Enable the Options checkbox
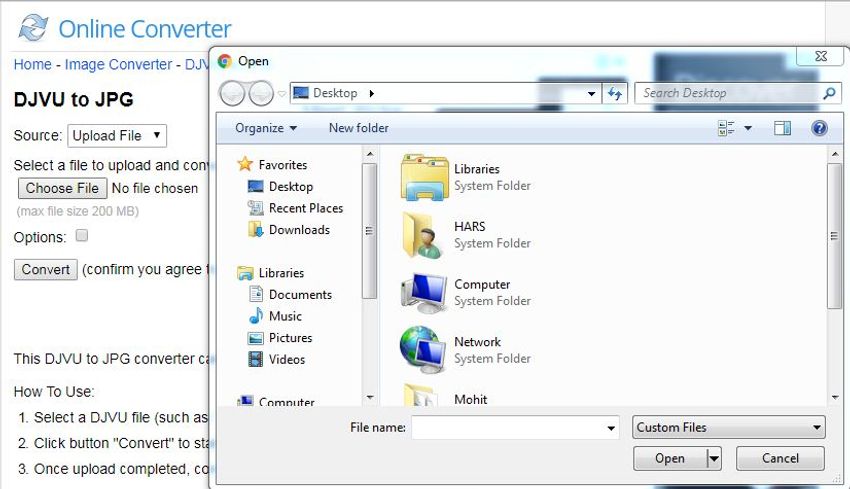Screen dimensions: 850x489 click(82, 236)
